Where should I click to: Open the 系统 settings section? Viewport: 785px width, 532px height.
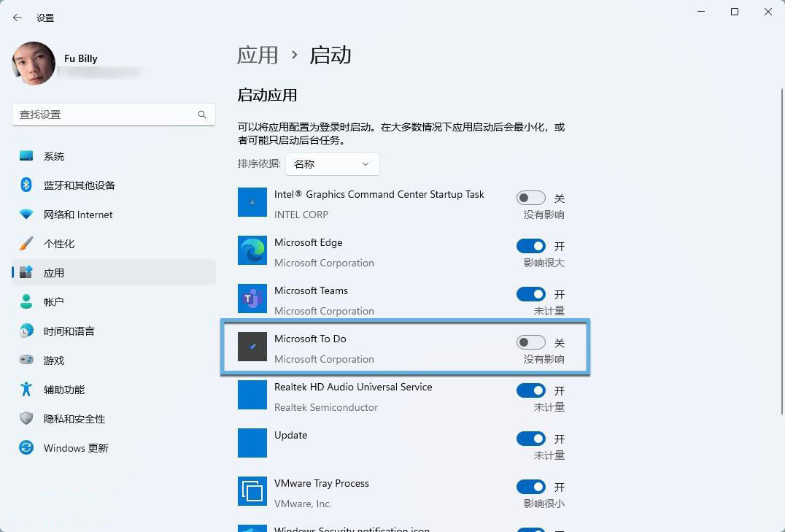(54, 156)
